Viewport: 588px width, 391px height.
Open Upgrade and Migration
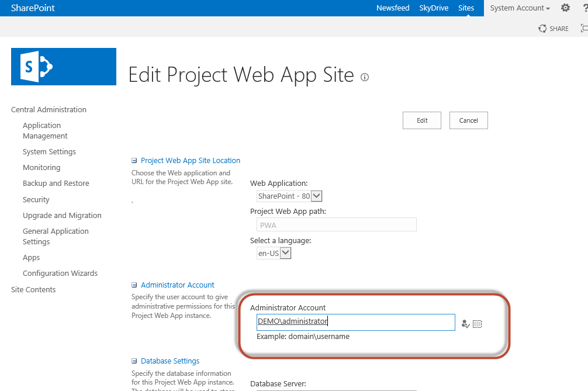click(62, 215)
